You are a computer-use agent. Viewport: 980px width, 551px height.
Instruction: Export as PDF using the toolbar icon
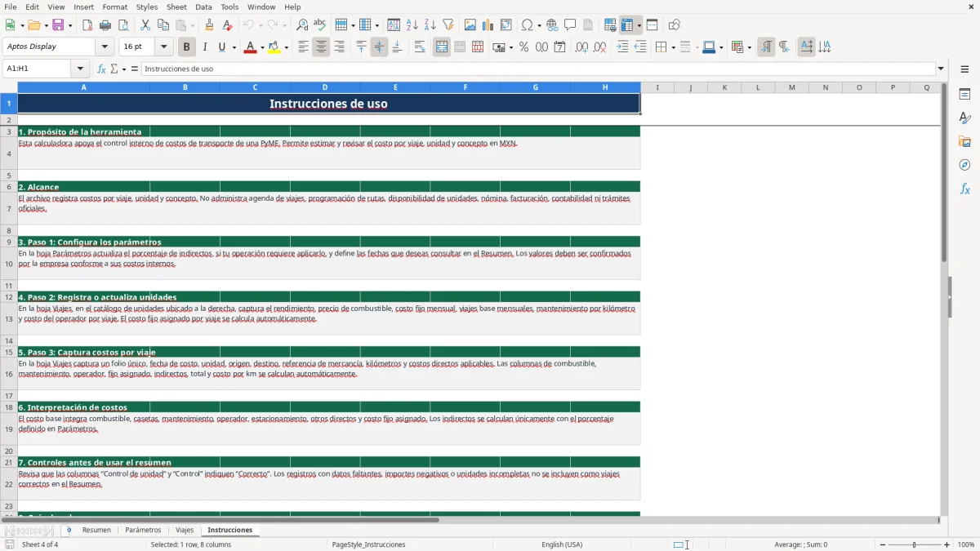[87, 25]
